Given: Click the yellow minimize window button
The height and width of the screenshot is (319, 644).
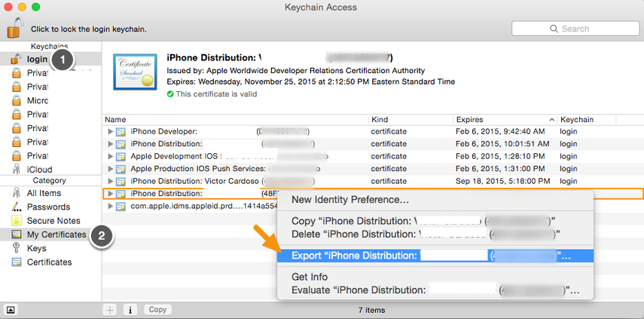Looking at the screenshot, I should pyautogui.click(x=22, y=7).
